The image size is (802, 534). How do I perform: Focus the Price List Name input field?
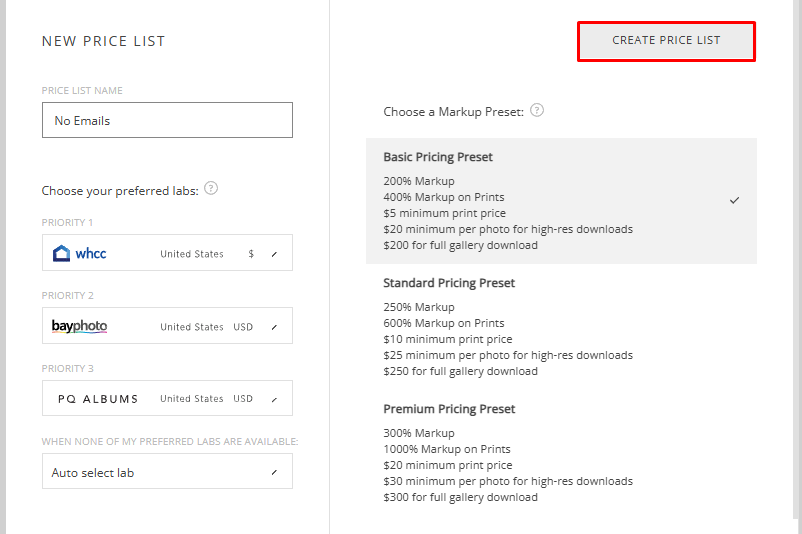[x=167, y=120]
